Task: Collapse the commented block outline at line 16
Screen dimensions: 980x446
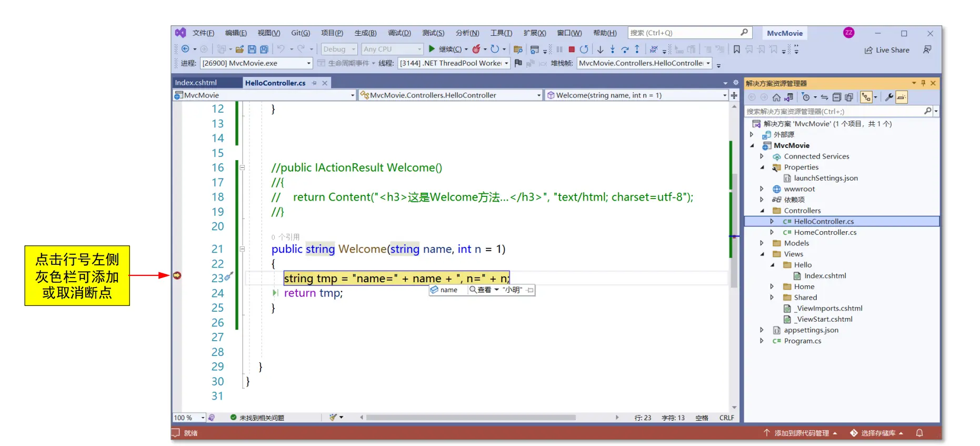Action: coord(242,167)
